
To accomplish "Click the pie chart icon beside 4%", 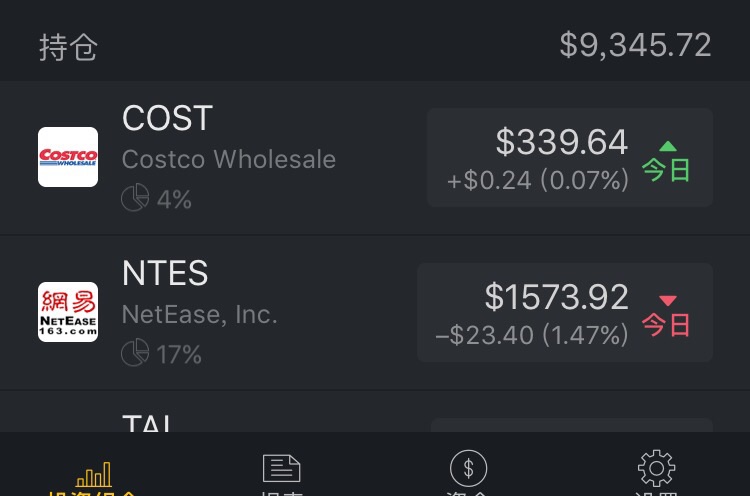I will [x=135, y=197].
